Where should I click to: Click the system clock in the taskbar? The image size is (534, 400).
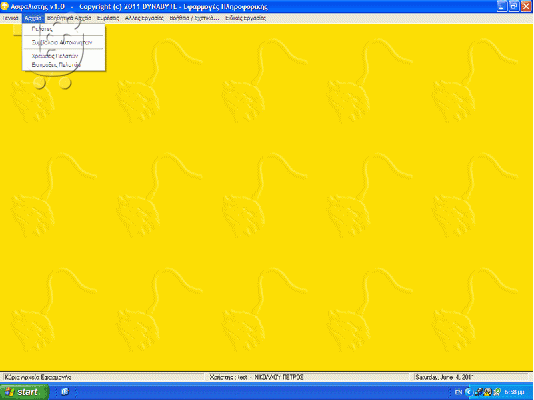(514, 393)
